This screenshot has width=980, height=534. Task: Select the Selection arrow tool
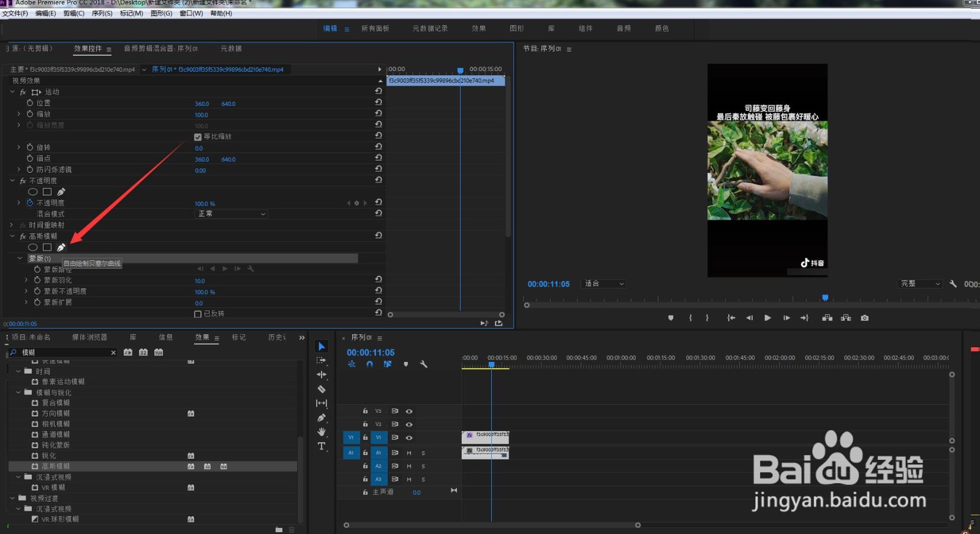tap(322, 347)
